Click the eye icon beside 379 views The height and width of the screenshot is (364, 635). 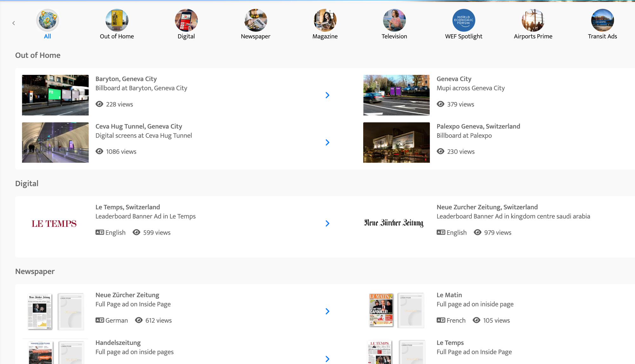click(440, 104)
